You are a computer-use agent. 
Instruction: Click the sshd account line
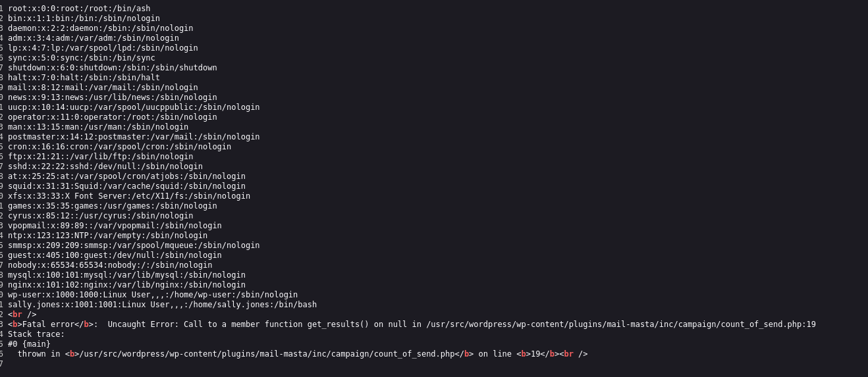click(x=105, y=166)
